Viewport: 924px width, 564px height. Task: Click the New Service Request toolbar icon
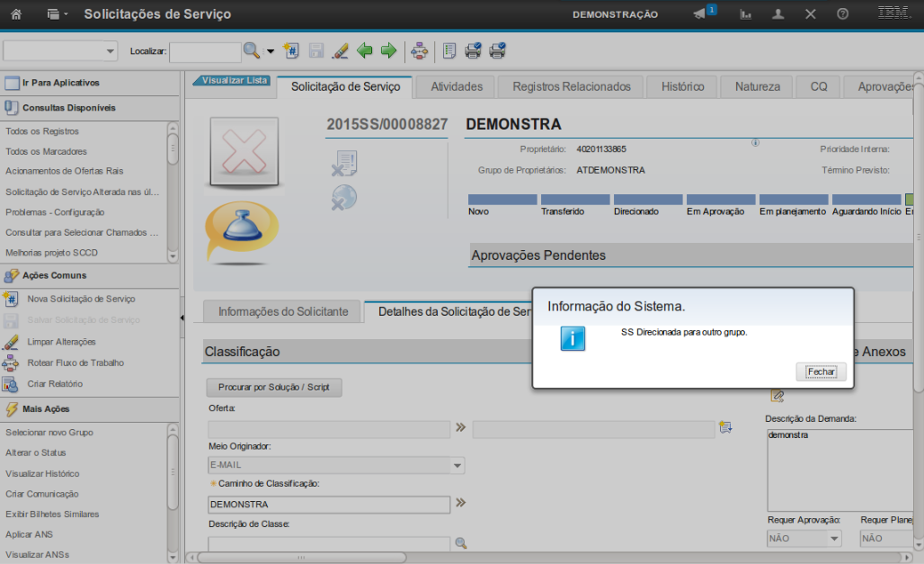coord(291,51)
